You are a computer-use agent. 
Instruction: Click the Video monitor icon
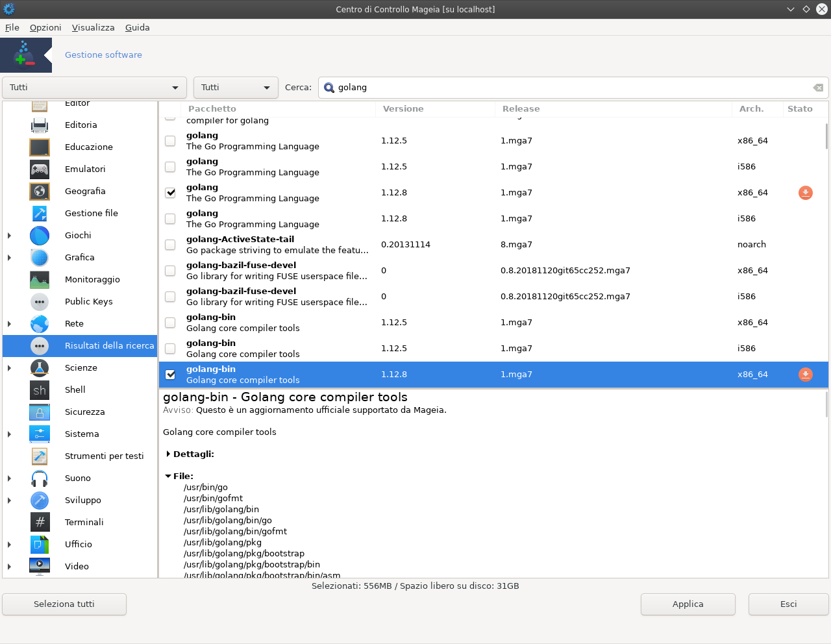click(40, 566)
